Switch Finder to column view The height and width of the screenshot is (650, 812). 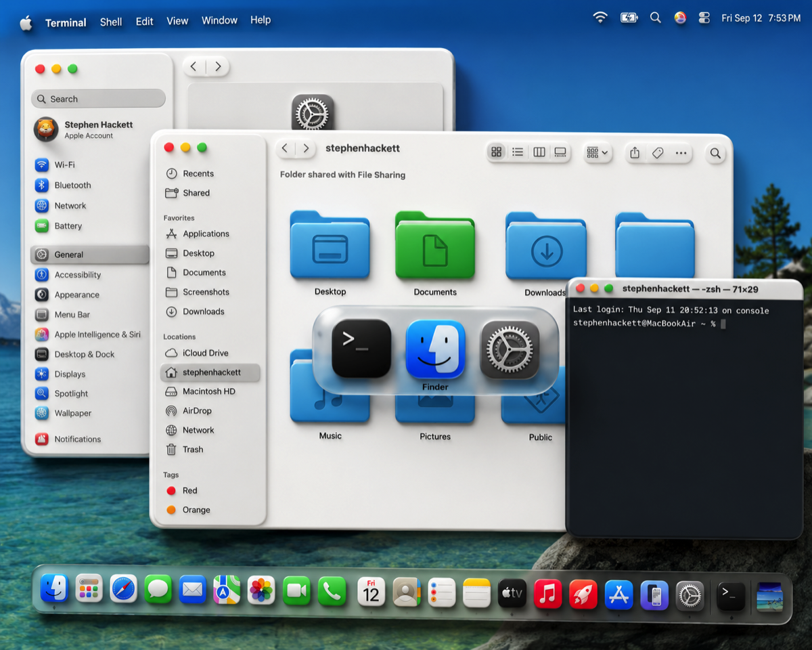[x=539, y=152]
